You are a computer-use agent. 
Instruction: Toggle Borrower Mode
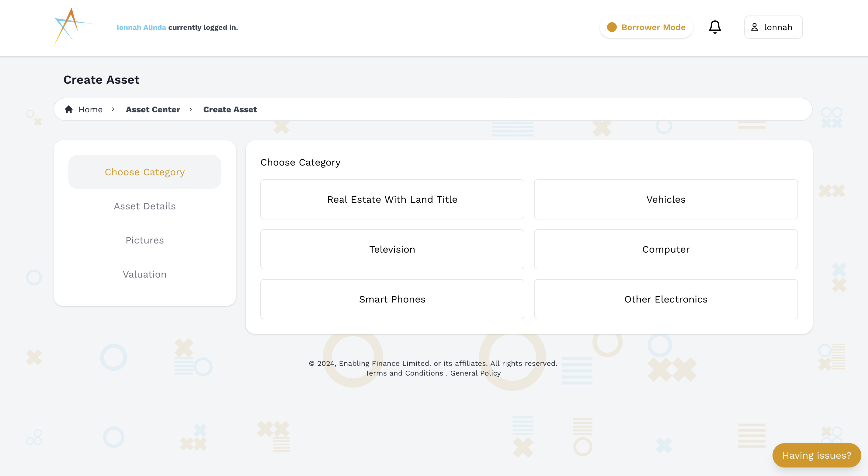646,27
